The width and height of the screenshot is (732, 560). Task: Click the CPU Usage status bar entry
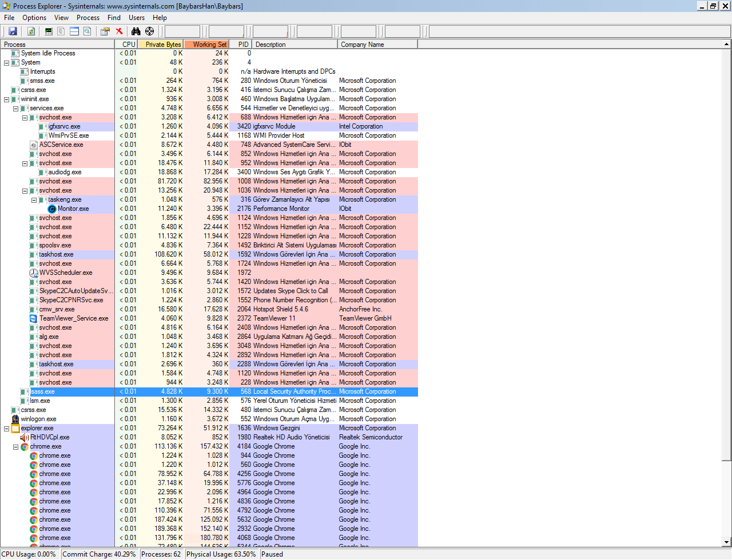point(29,554)
